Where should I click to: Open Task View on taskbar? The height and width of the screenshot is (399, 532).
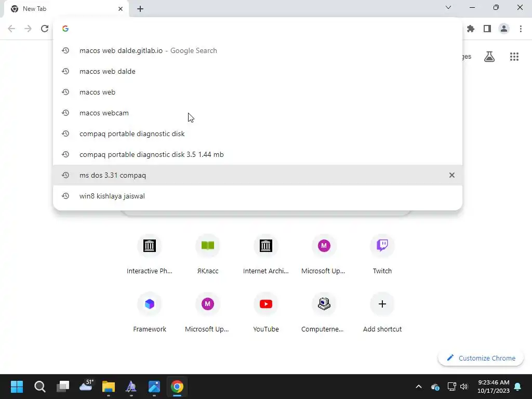click(x=63, y=387)
